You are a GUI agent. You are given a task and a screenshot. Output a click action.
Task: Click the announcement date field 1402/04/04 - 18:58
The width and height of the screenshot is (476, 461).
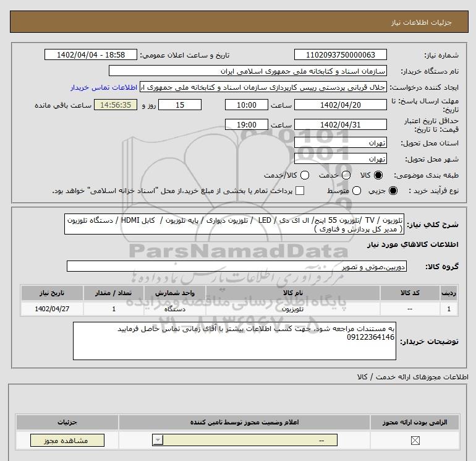[91, 54]
